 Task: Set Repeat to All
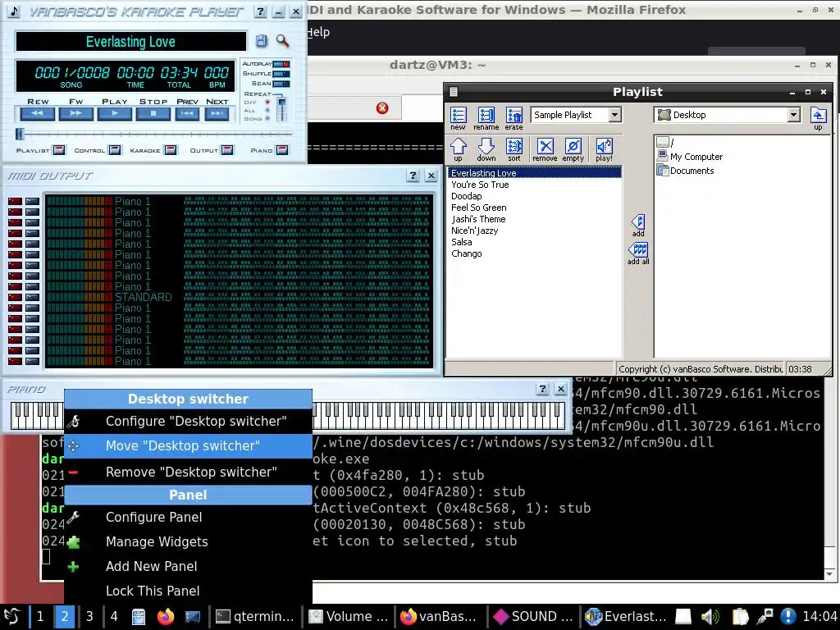point(267,111)
